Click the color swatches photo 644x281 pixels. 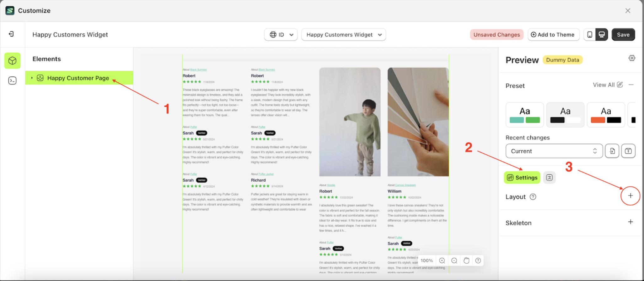point(418,122)
